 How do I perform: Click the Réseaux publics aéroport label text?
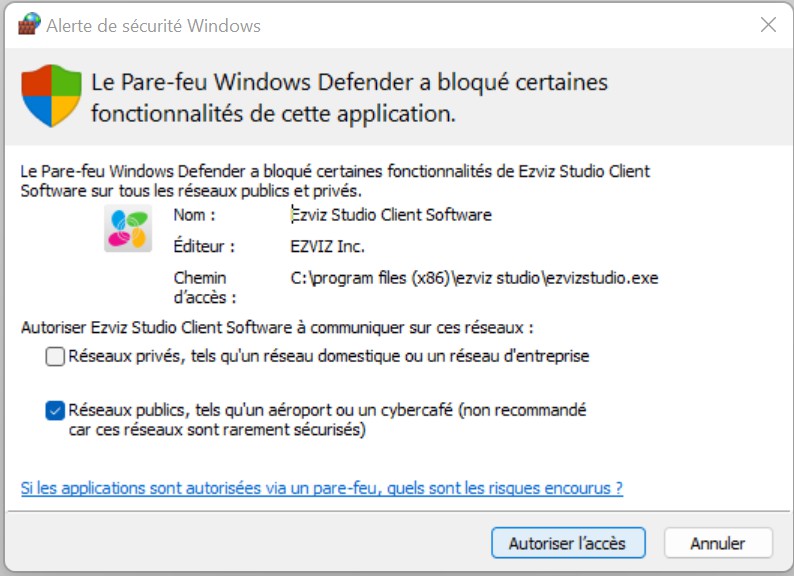click(x=327, y=419)
